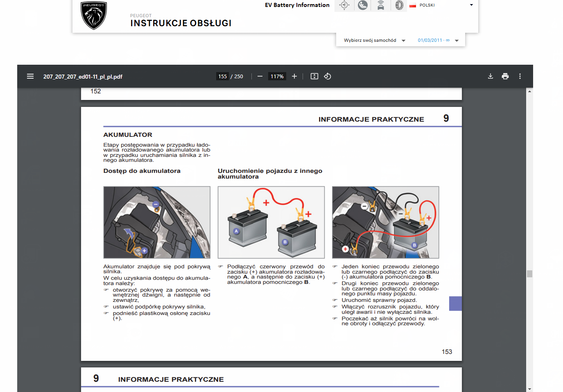
Task: Click the zoom level field showing 117%
Action: click(x=277, y=76)
